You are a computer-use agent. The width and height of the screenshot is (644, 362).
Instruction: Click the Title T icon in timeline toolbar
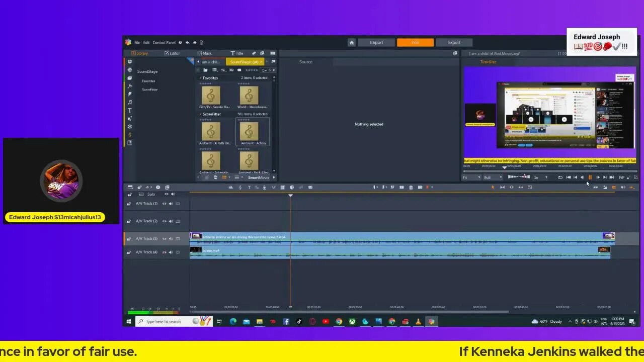[x=249, y=188]
